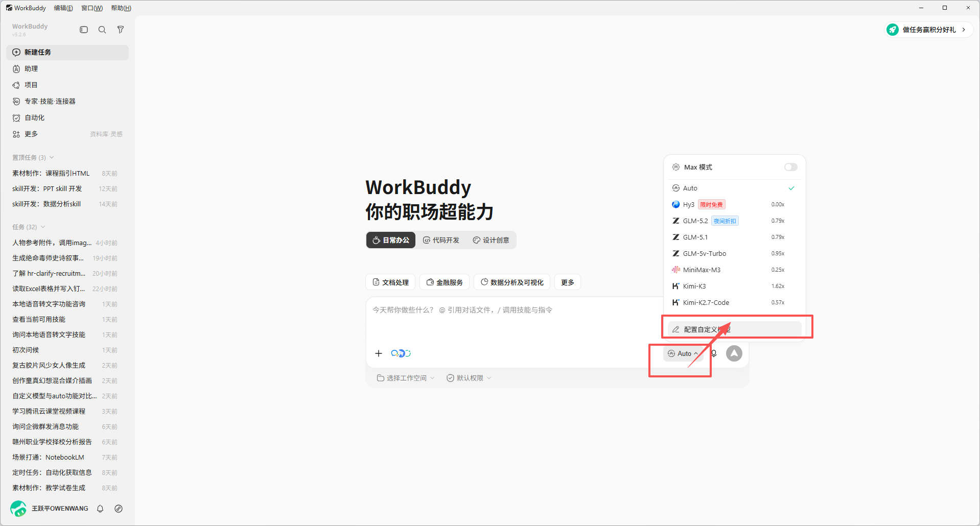
Task: Collapse the 置顶任务 section
Action: point(33,157)
